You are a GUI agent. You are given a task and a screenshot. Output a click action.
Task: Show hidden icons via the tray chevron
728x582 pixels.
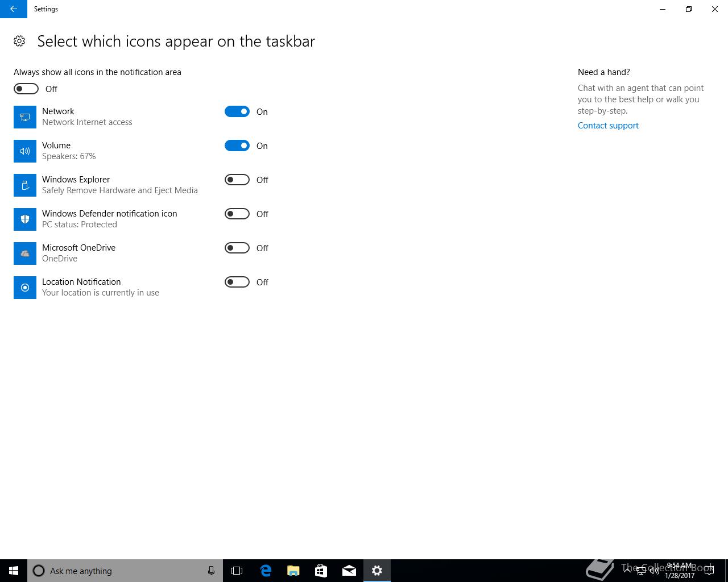point(627,571)
